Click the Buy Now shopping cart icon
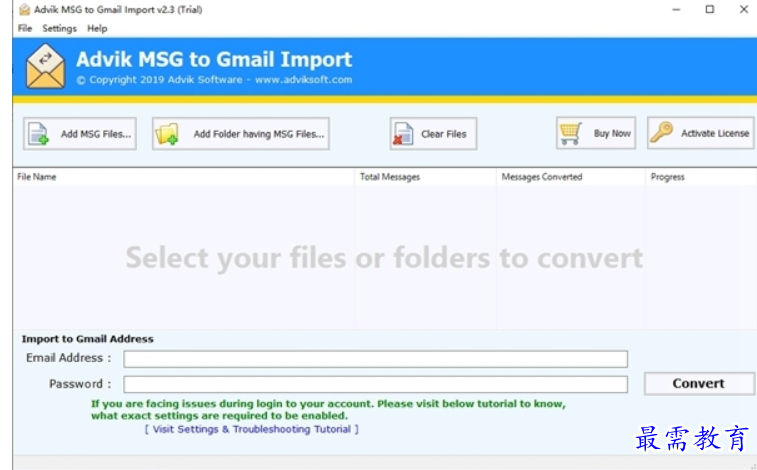757x470 pixels. point(570,134)
